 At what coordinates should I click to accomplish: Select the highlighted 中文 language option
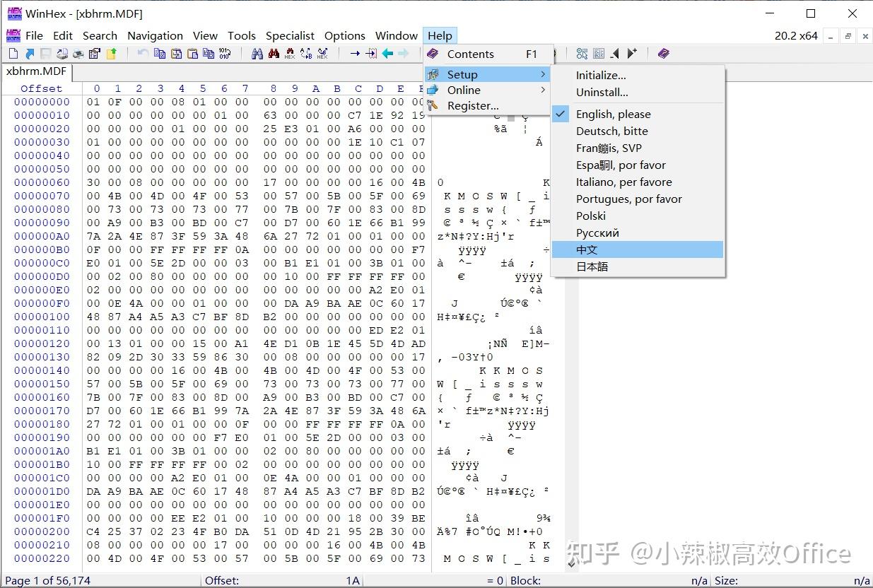(638, 249)
